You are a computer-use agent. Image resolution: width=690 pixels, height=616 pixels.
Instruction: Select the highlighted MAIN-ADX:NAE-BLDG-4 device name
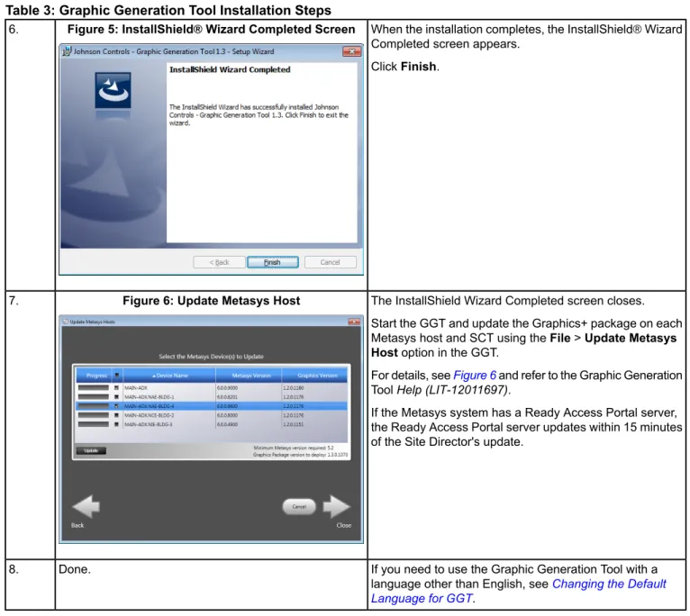click(x=150, y=406)
